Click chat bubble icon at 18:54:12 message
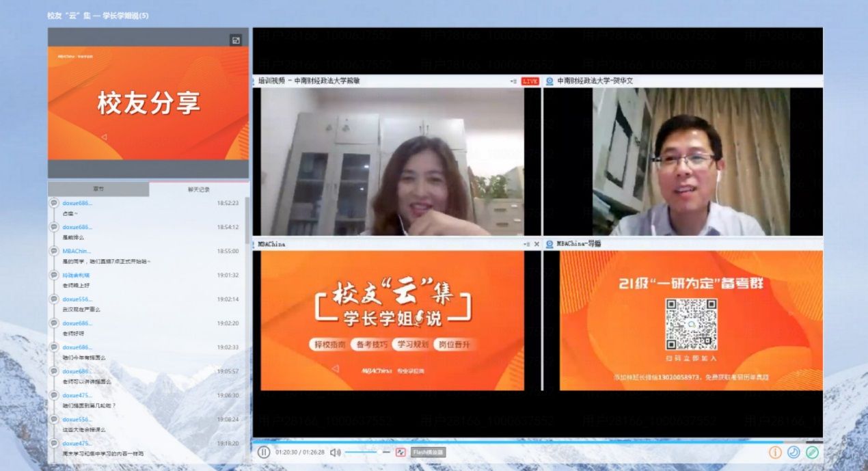Screen dimensions: 868x471 point(54,227)
